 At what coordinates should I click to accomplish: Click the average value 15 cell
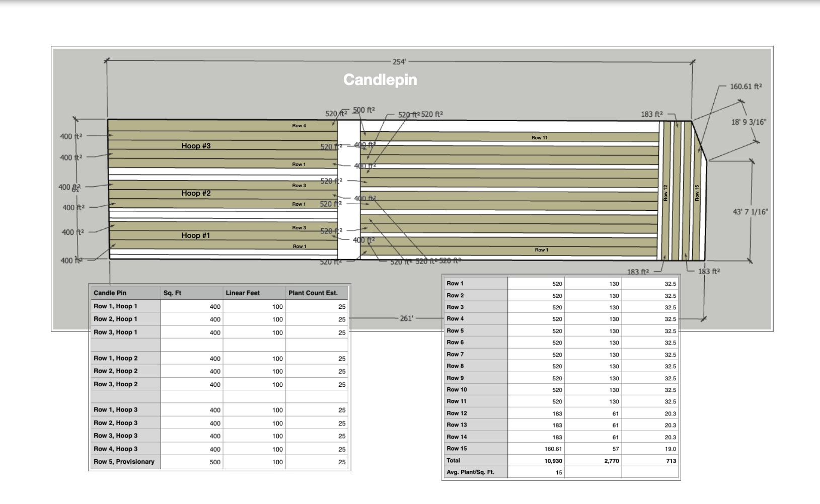point(536,472)
